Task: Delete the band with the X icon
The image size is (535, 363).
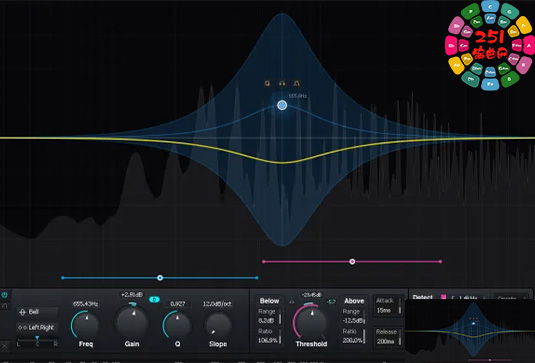Action: pyautogui.click(x=4, y=346)
